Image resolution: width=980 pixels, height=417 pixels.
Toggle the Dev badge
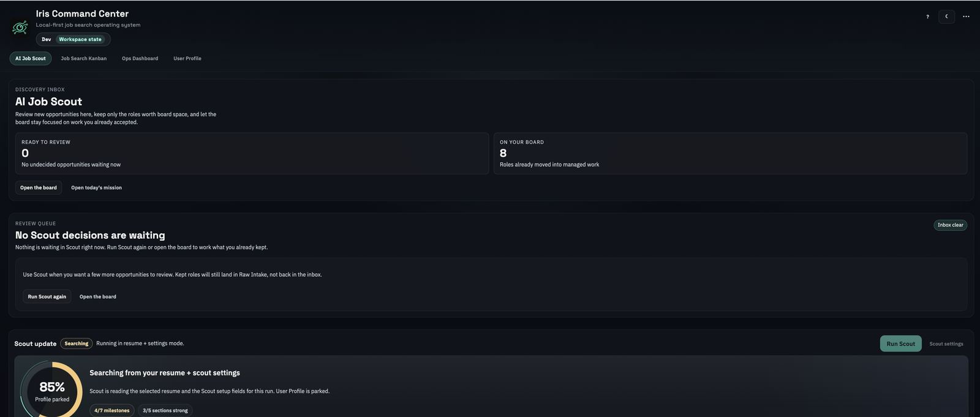[x=45, y=39]
